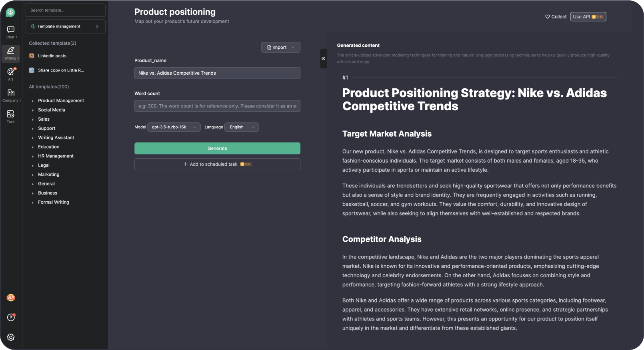
Task: Click the Linkedin posts template icon
Action: tap(32, 56)
